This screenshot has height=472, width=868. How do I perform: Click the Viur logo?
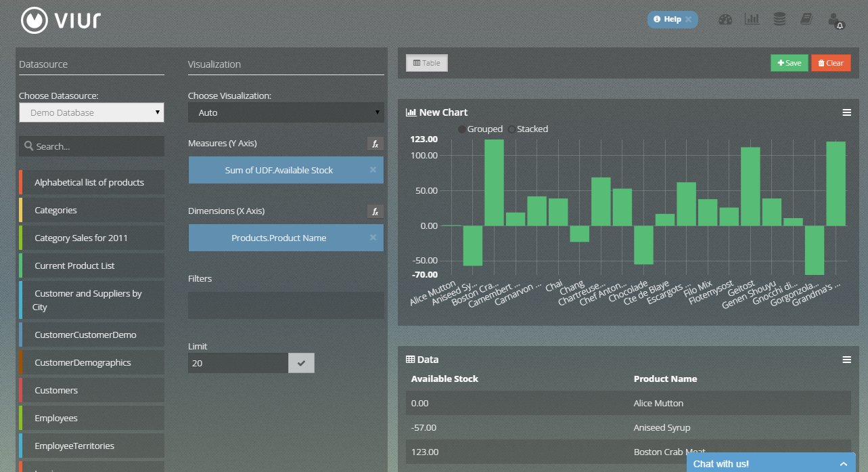(x=61, y=20)
